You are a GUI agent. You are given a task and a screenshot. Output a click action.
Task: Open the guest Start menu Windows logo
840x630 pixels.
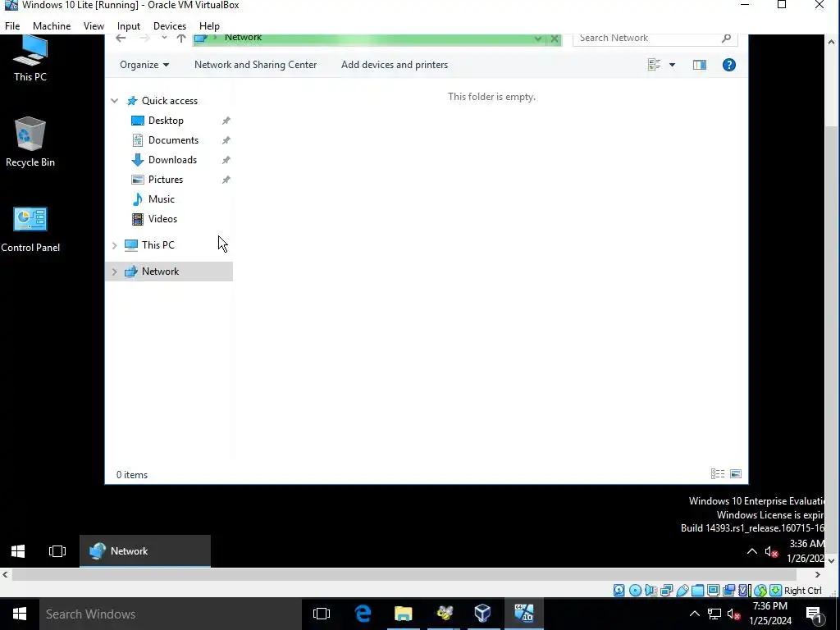tap(18, 550)
